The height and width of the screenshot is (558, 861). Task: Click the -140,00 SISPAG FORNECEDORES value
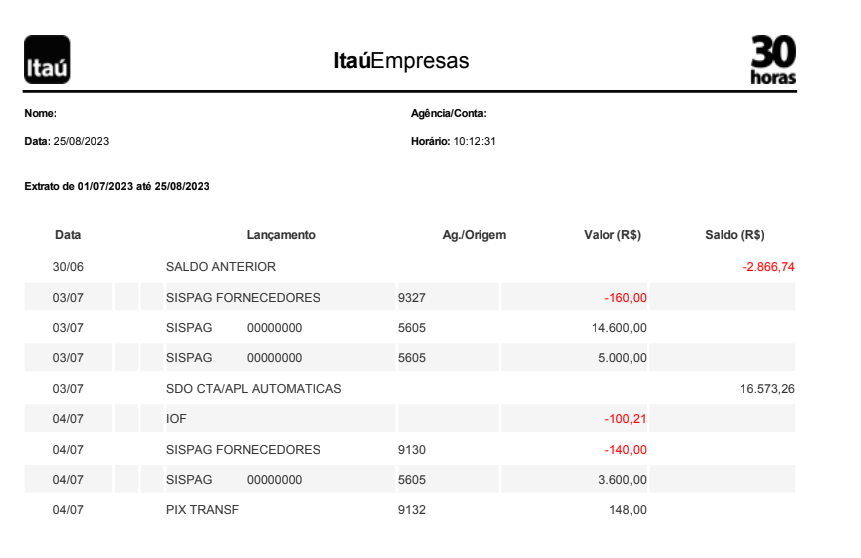[x=625, y=450]
